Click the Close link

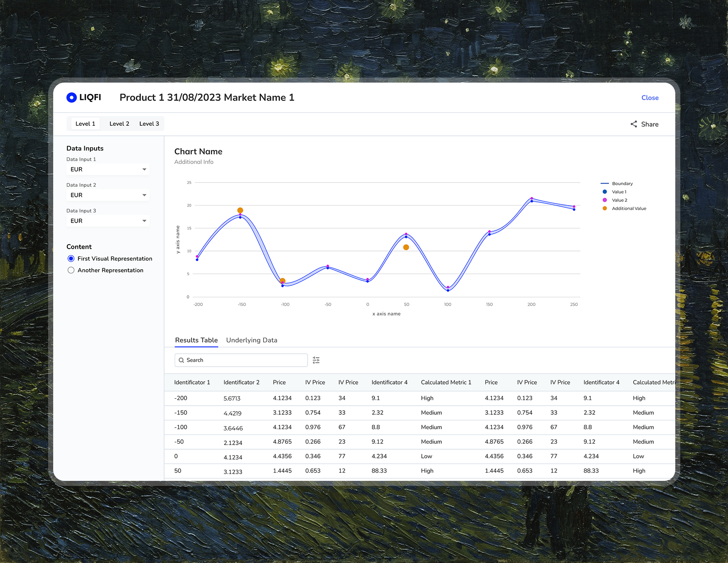650,98
